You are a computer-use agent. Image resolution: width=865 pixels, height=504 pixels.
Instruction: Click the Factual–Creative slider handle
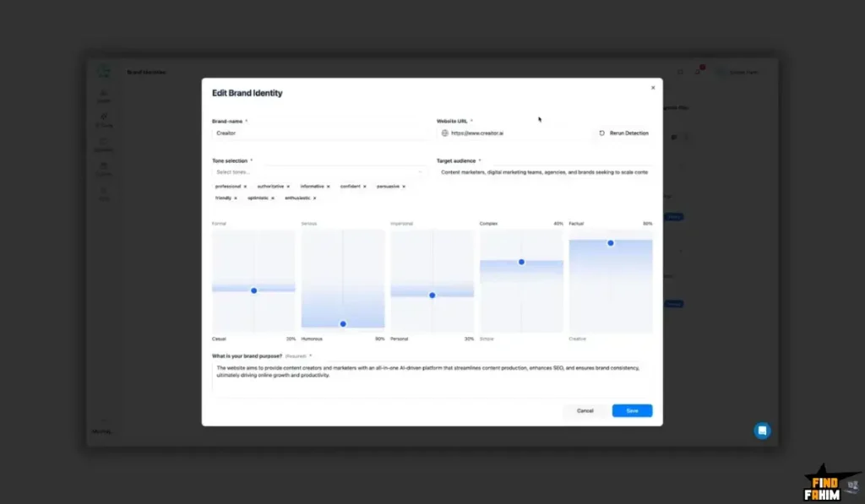pyautogui.click(x=611, y=243)
